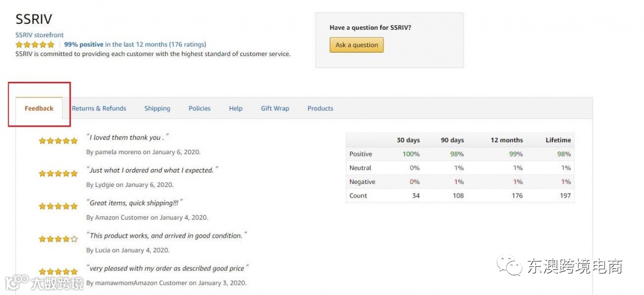Click four-star rating on Lucia's review
The width and height of the screenshot is (644, 295).
coord(58,239)
